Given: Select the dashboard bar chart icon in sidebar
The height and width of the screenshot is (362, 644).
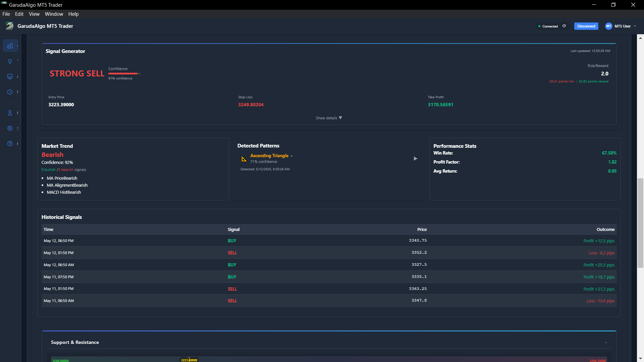Looking at the screenshot, I should pos(10,46).
